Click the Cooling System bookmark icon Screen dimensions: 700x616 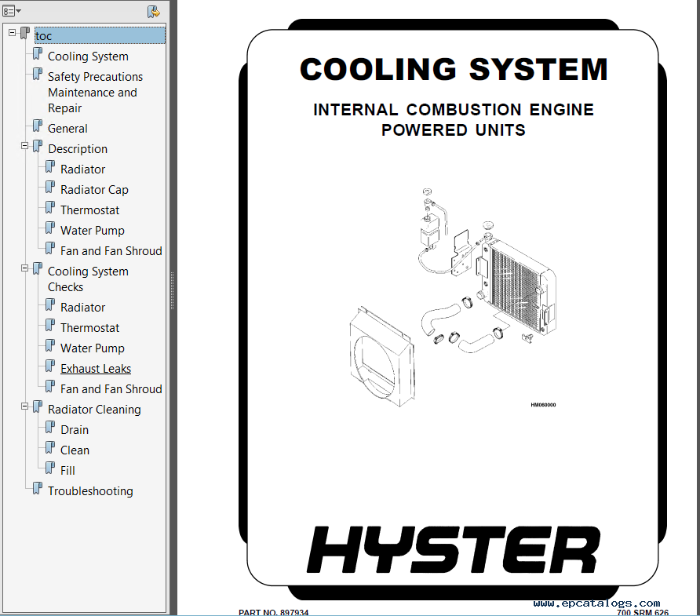click(38, 53)
